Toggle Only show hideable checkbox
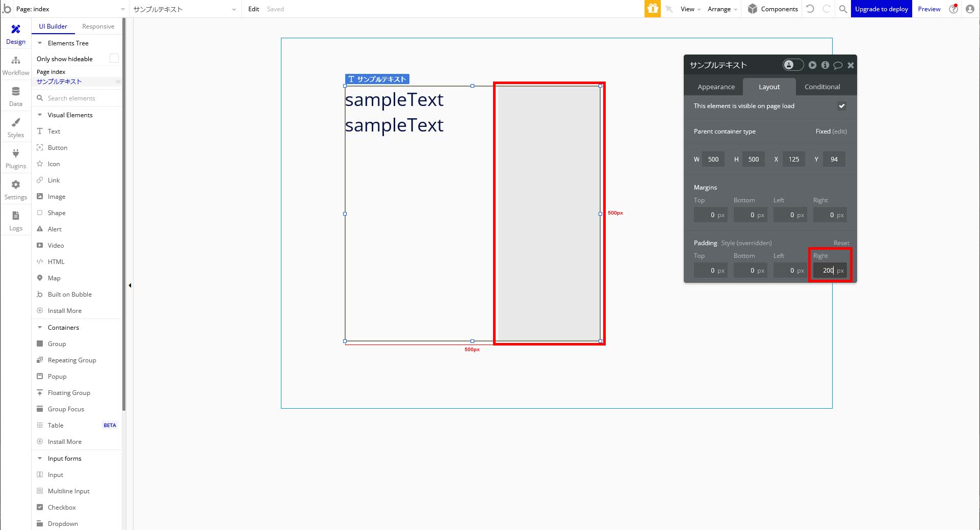980x530 pixels. click(114, 58)
